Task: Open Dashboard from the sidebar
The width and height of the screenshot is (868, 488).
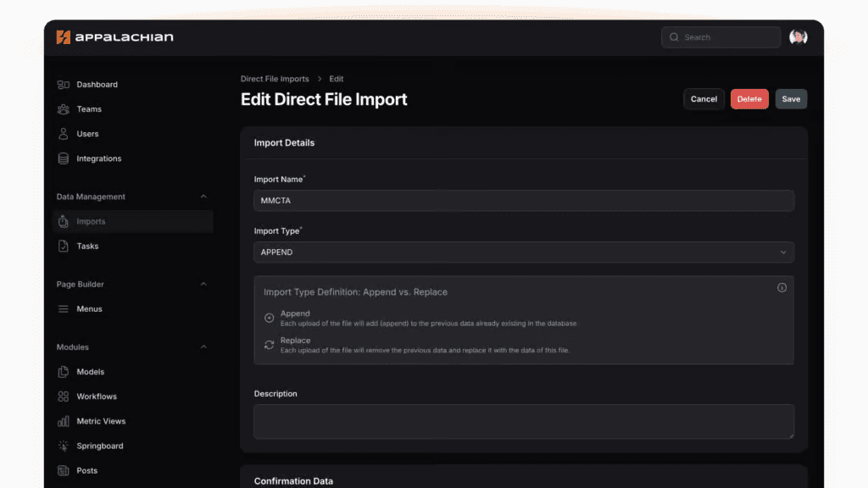Action: (x=97, y=85)
